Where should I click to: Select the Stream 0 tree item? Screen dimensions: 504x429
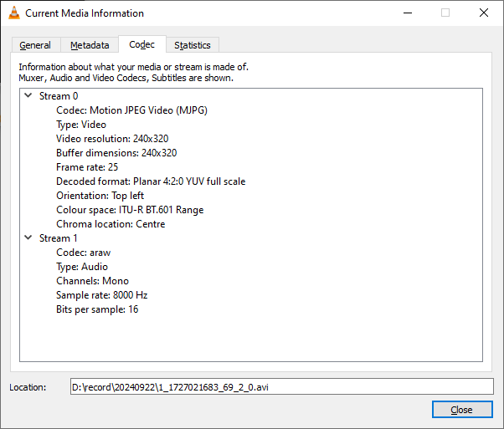pos(59,96)
